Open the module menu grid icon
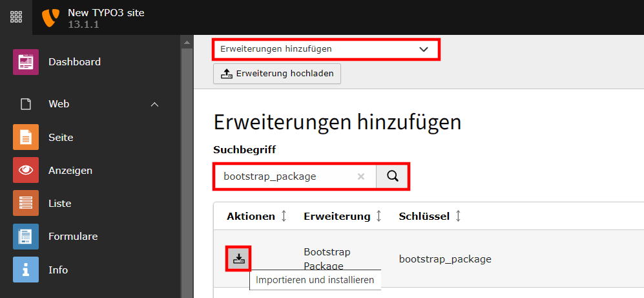644x298 pixels. 16,17
